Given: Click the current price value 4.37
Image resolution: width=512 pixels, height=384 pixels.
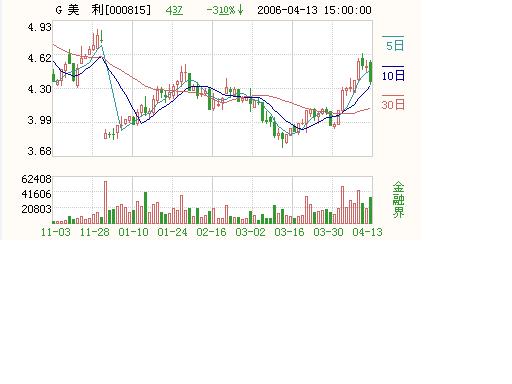Looking at the screenshot, I should (x=174, y=10).
